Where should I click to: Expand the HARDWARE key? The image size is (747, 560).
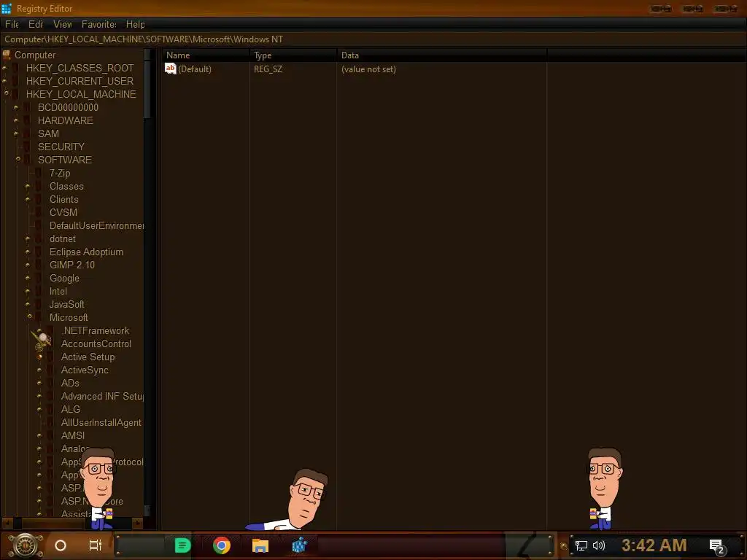[16, 120]
